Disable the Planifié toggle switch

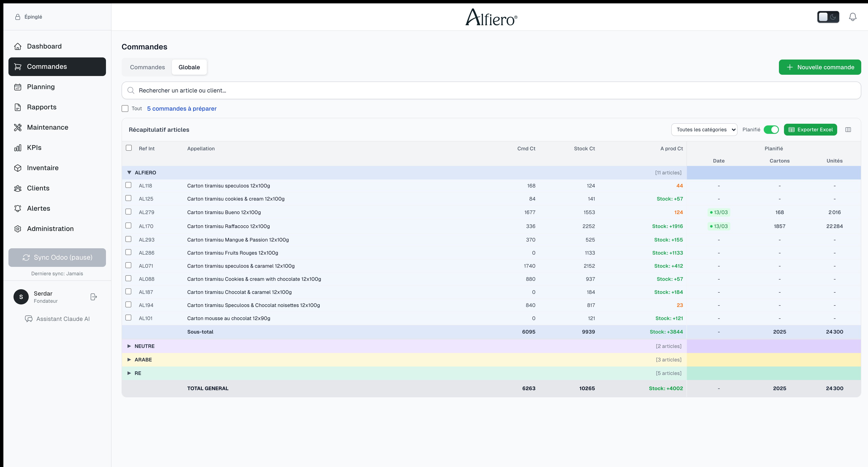coord(771,130)
